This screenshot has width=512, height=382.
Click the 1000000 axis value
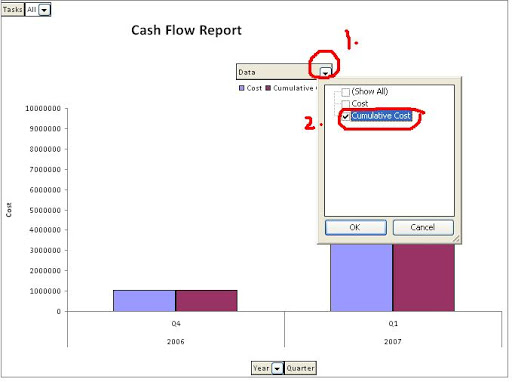[45, 291]
